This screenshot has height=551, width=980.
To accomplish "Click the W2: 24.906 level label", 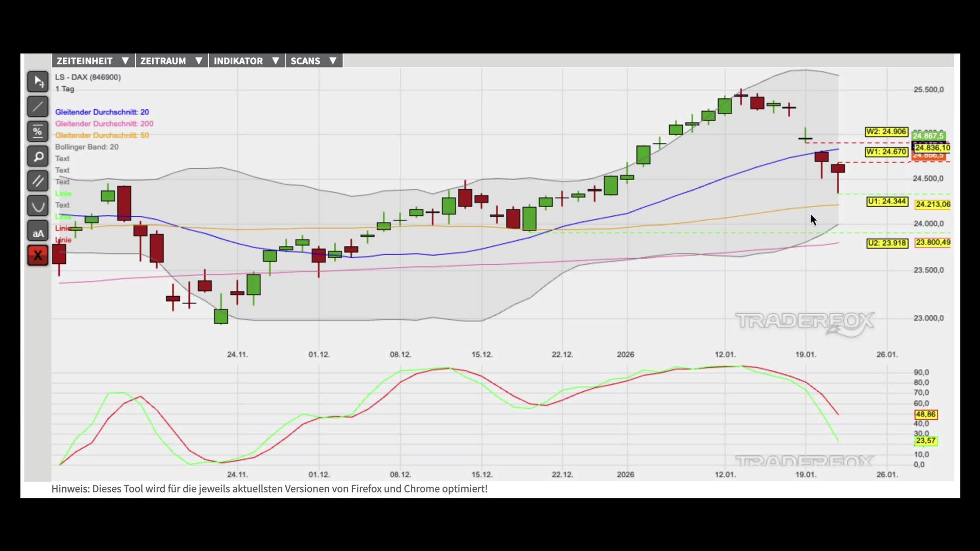I will (x=886, y=132).
